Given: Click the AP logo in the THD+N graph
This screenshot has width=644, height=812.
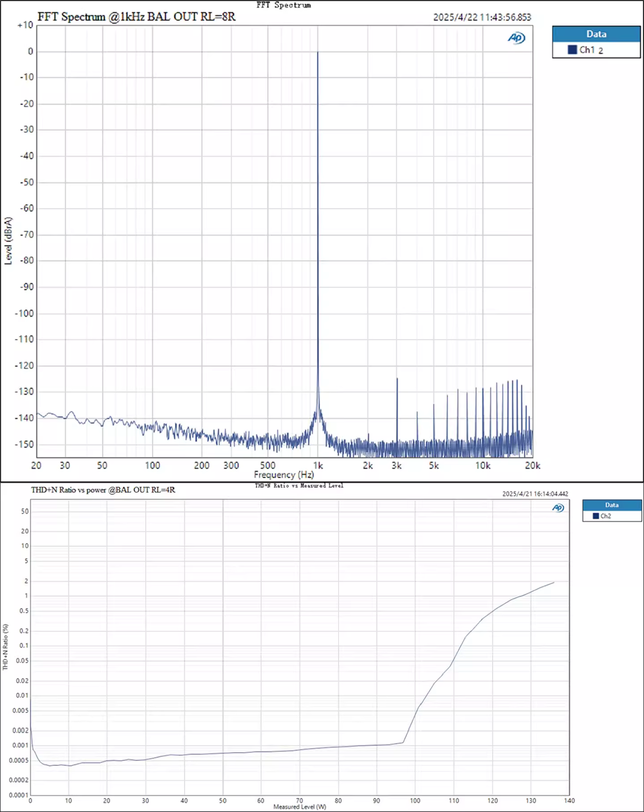Looking at the screenshot, I should pos(558,507).
